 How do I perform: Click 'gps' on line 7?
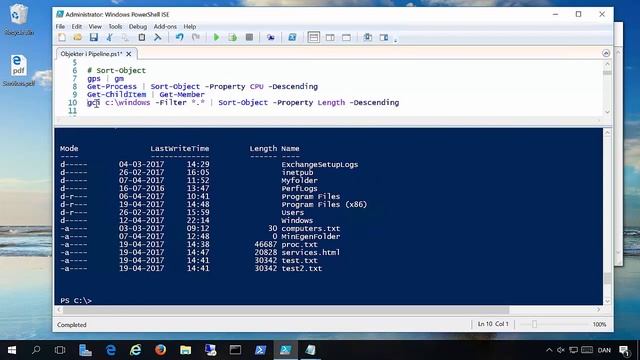94,78
